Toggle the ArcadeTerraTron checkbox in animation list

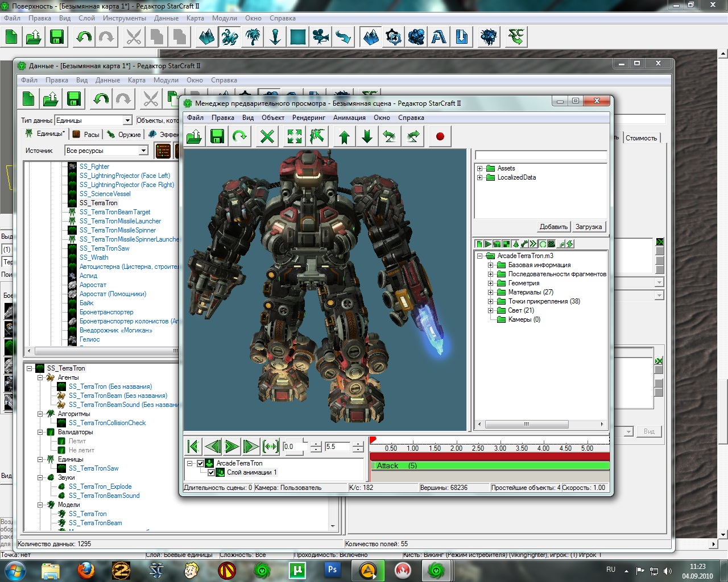pyautogui.click(x=200, y=463)
